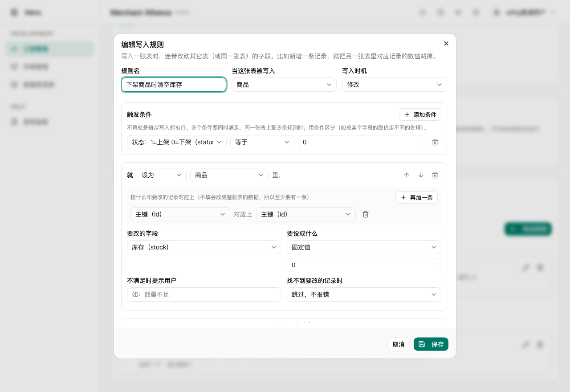This screenshot has width=570, height=392.
Task: Click the save disk icon on 保存
Action: coord(422,344)
